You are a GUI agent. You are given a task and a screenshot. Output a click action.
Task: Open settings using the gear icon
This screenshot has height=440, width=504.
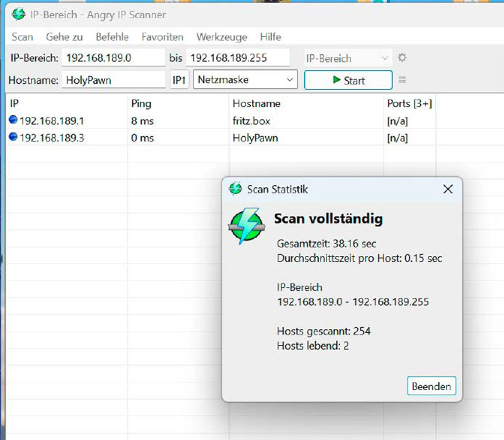[401, 57]
